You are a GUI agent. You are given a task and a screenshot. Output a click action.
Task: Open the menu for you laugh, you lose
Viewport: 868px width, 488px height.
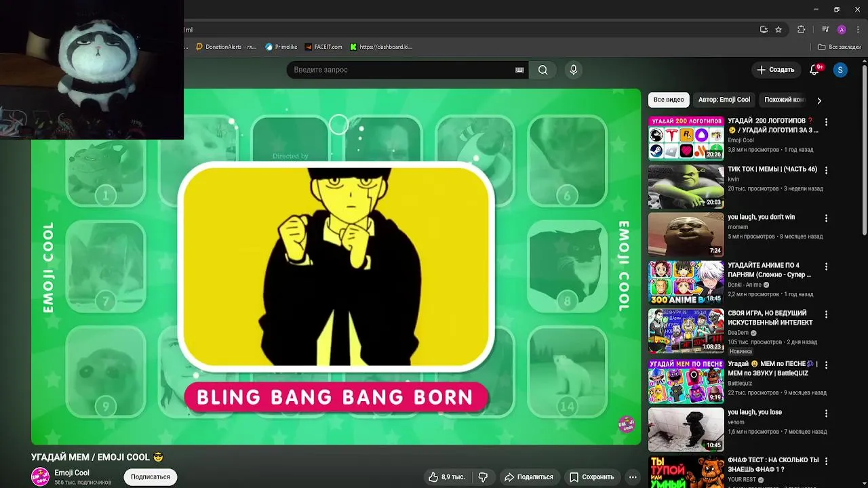click(x=826, y=413)
